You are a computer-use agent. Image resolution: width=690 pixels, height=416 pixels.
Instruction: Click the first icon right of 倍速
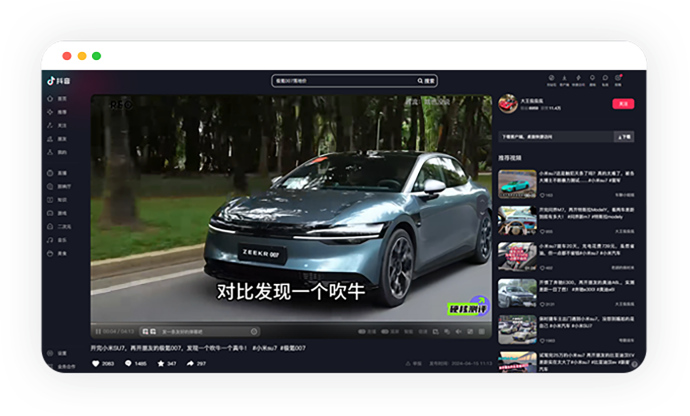pos(436,331)
